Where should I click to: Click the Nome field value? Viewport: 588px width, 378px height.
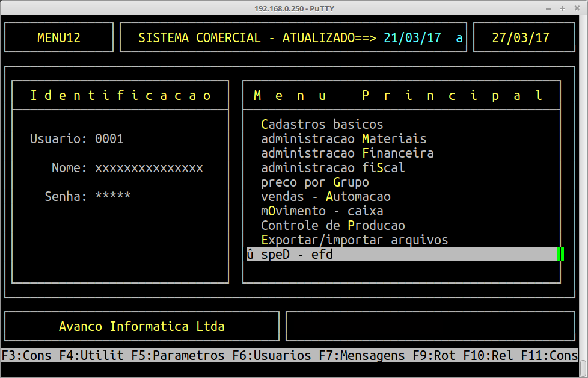(x=149, y=168)
